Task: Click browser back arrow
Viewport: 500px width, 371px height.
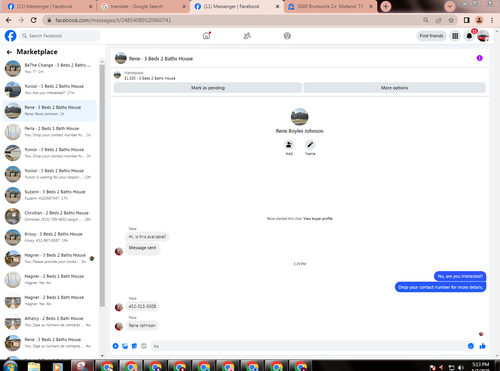Action: (9, 20)
